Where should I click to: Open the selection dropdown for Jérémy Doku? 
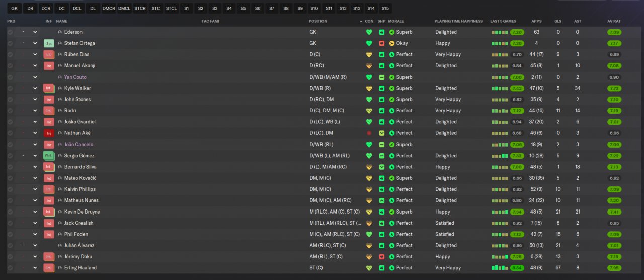coord(35,257)
